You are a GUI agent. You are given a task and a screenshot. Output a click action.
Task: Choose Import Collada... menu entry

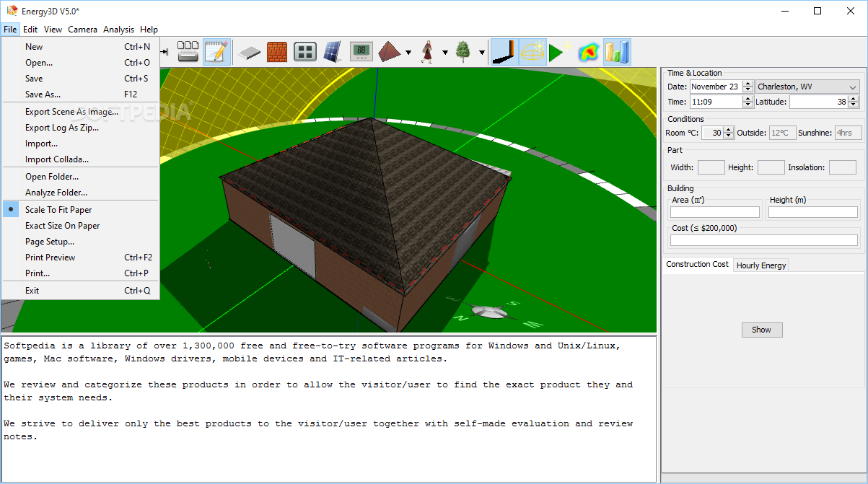pyautogui.click(x=80, y=159)
